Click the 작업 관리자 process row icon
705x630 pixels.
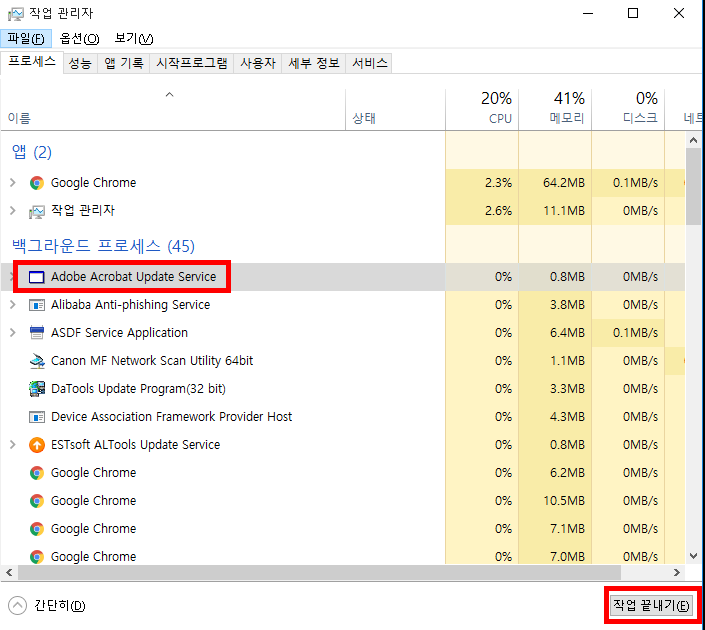tap(37, 211)
